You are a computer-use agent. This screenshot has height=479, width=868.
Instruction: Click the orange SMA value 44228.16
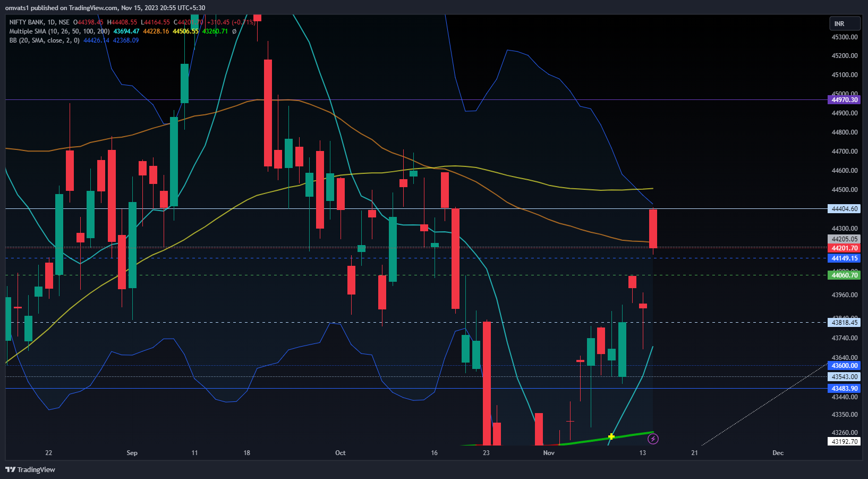point(156,31)
